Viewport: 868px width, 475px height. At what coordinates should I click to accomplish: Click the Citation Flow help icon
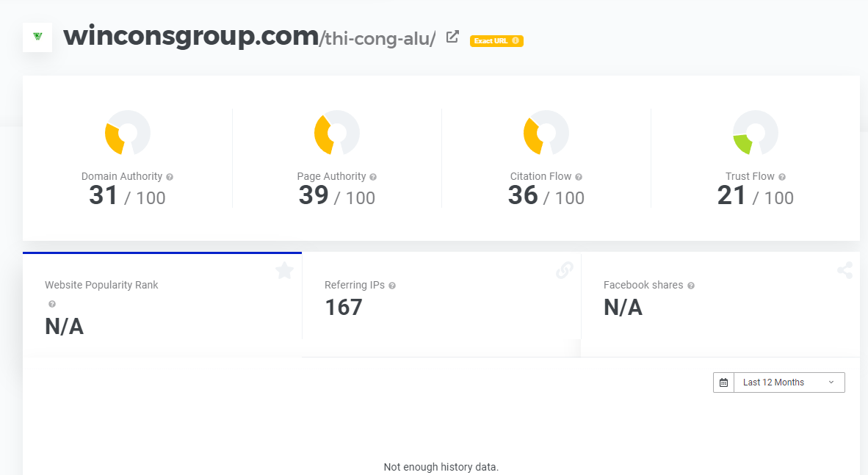tap(579, 177)
